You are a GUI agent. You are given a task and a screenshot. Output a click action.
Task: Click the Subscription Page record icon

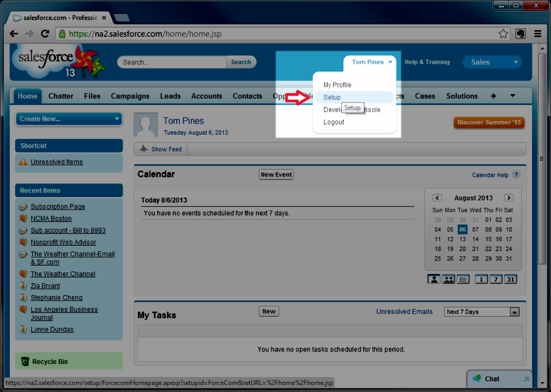coord(23,207)
